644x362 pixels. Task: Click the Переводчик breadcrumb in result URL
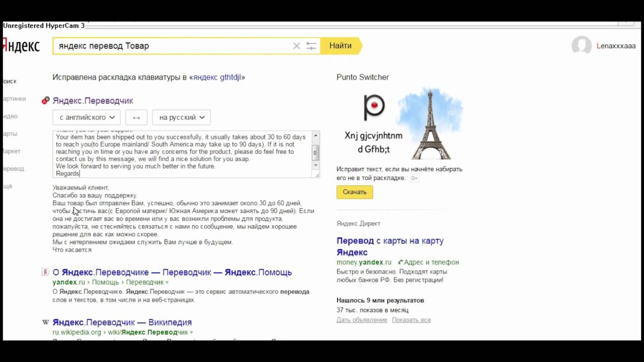tap(145, 283)
